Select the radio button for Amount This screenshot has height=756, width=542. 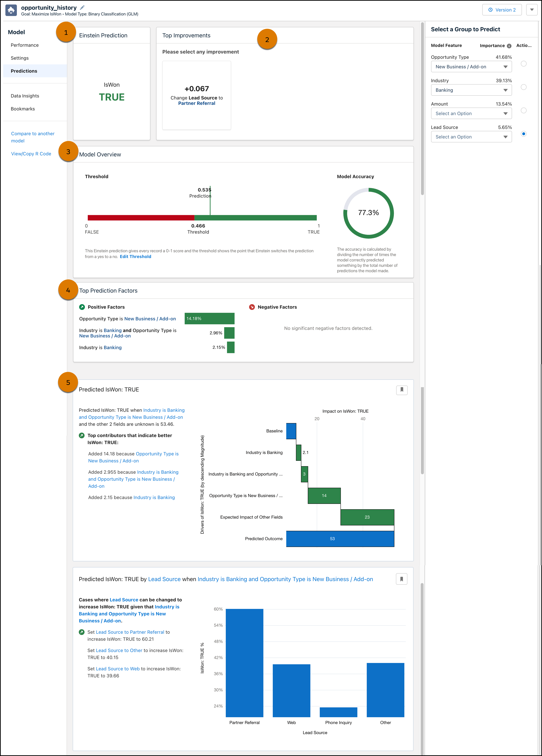point(524,110)
